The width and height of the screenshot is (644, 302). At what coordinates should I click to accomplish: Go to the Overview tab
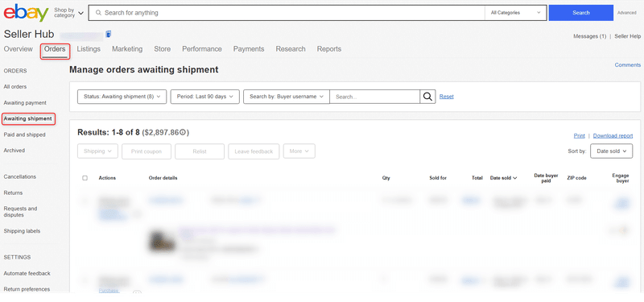(18, 49)
